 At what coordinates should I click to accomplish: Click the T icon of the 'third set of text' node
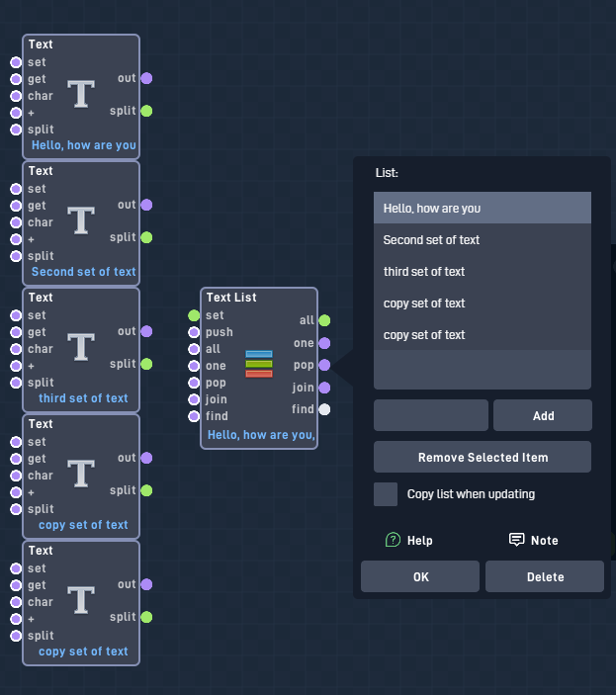pyautogui.click(x=81, y=347)
